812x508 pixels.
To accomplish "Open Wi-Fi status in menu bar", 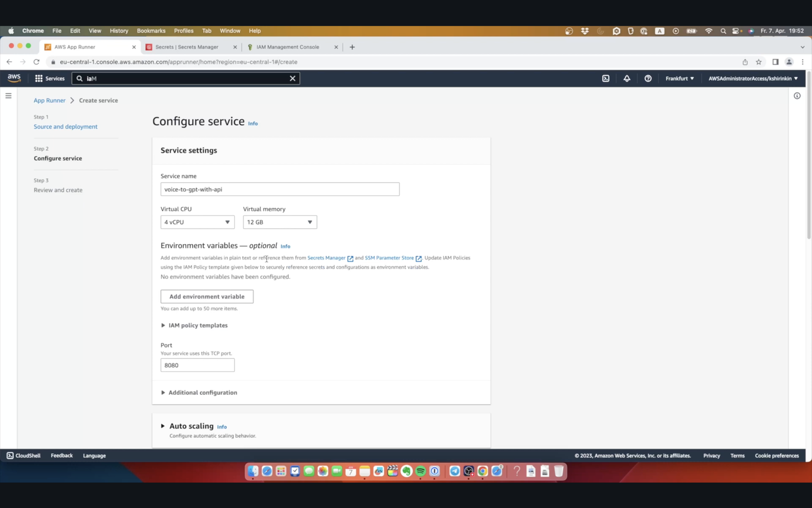I will point(709,31).
